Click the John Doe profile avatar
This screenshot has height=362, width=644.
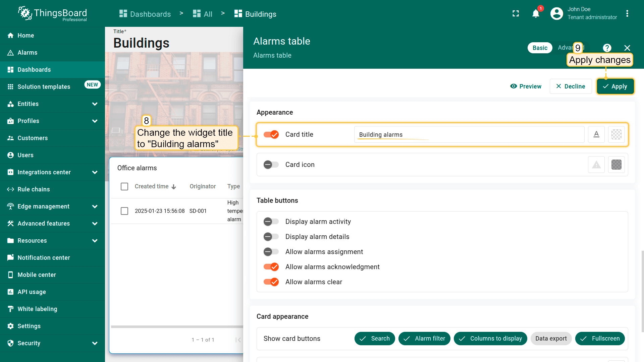coord(556,14)
